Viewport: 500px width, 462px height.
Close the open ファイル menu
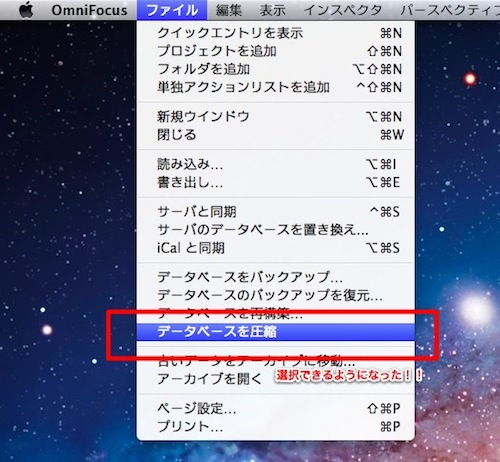[x=172, y=10]
